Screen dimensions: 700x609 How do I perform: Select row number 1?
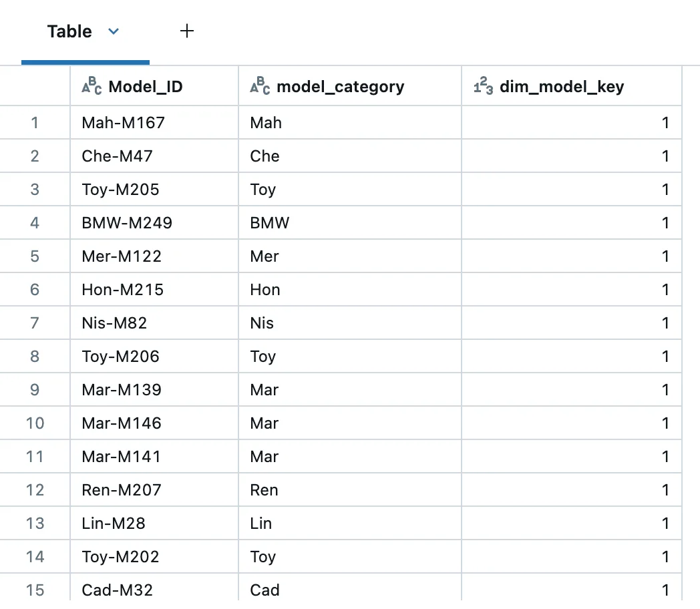[35, 123]
